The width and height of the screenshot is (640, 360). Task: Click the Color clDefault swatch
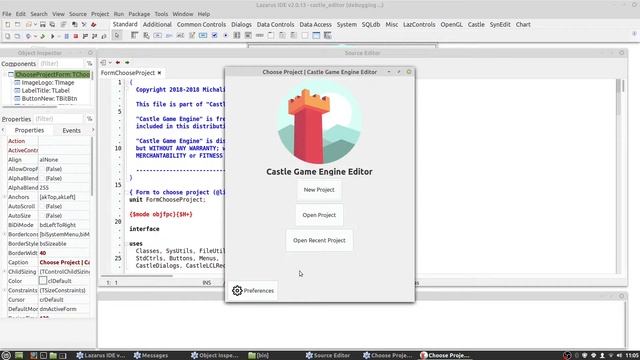[x=43, y=281]
